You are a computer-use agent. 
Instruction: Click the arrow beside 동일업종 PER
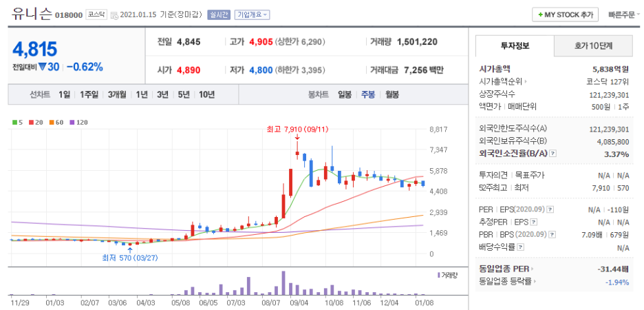[533, 269]
